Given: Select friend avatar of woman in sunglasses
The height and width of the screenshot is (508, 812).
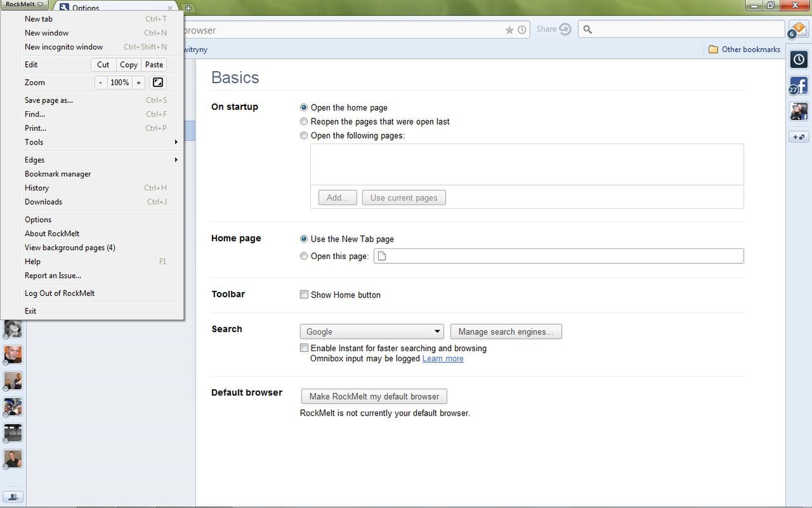Looking at the screenshot, I should (13, 328).
